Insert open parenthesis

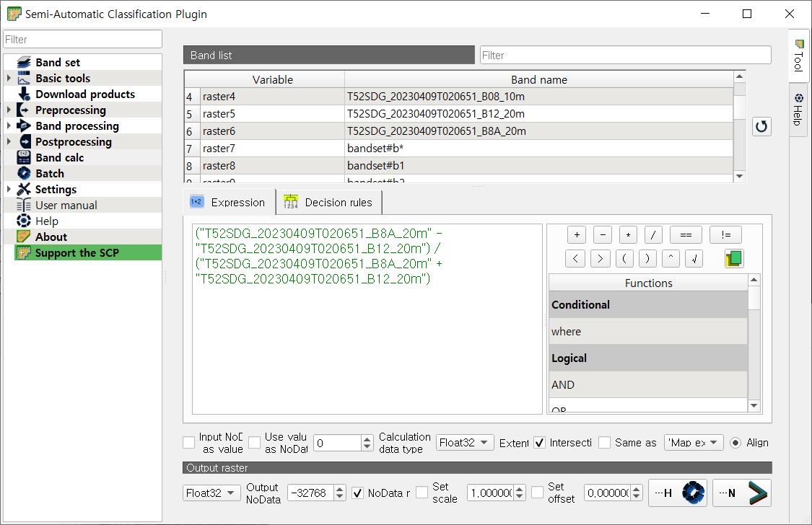click(624, 259)
